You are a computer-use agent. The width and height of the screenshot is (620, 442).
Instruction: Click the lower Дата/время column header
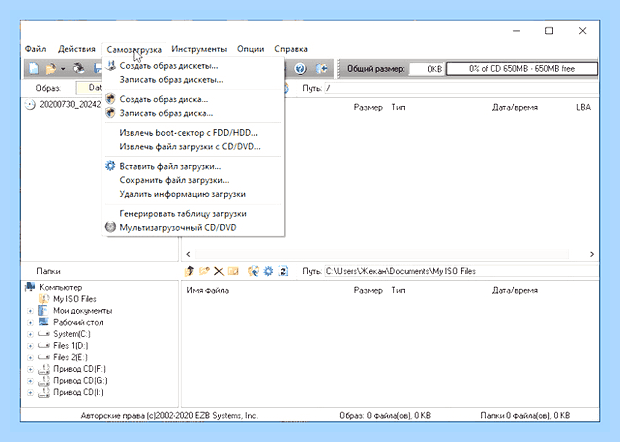pyautogui.click(x=515, y=290)
